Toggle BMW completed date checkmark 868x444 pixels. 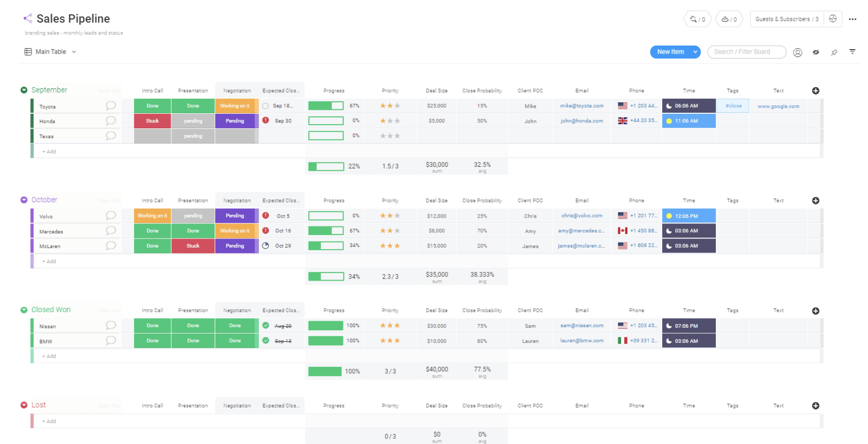pyautogui.click(x=266, y=341)
